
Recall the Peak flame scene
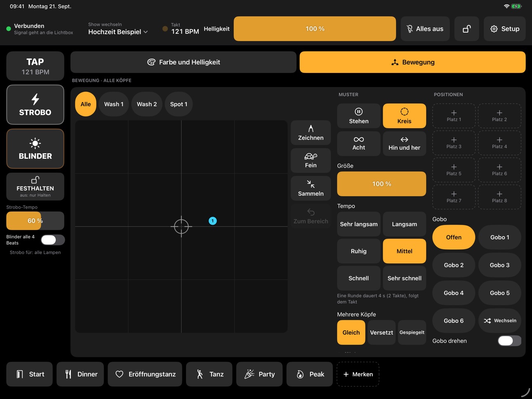coord(309,374)
